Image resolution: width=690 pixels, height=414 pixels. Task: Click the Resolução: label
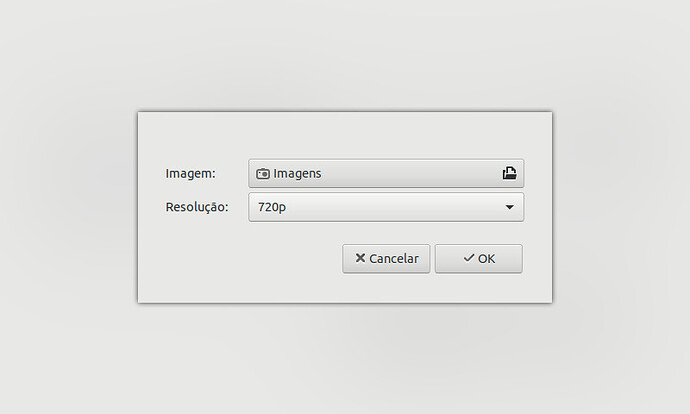coord(197,207)
